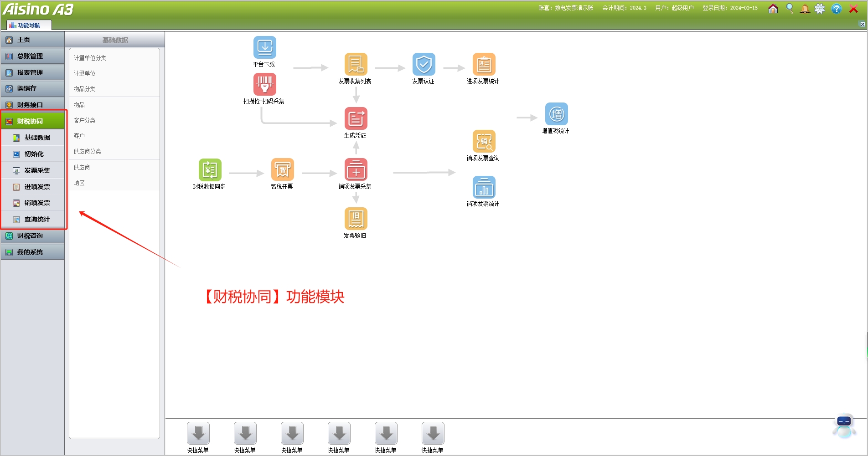
Task: Open the 平台下载 download icon
Action: 264,47
